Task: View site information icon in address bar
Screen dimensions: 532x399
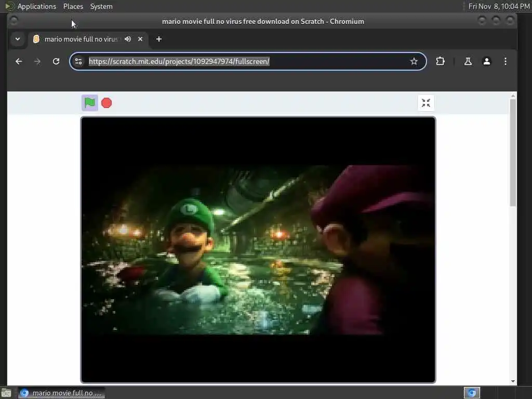Action: pyautogui.click(x=78, y=61)
